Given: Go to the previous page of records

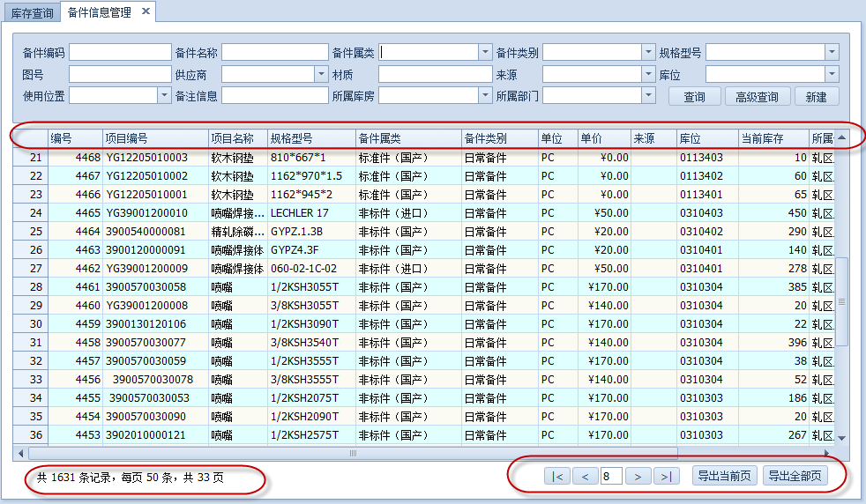Looking at the screenshot, I should tap(584, 477).
